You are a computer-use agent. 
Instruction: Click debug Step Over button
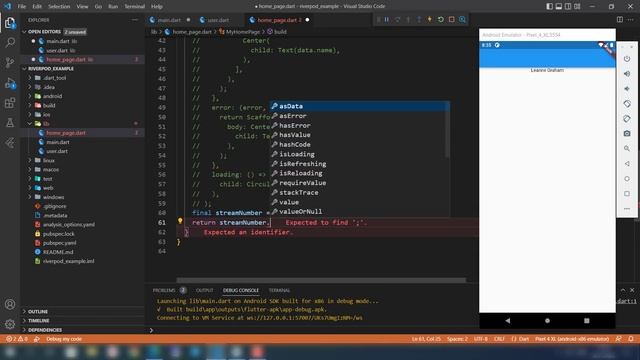tap(397, 20)
